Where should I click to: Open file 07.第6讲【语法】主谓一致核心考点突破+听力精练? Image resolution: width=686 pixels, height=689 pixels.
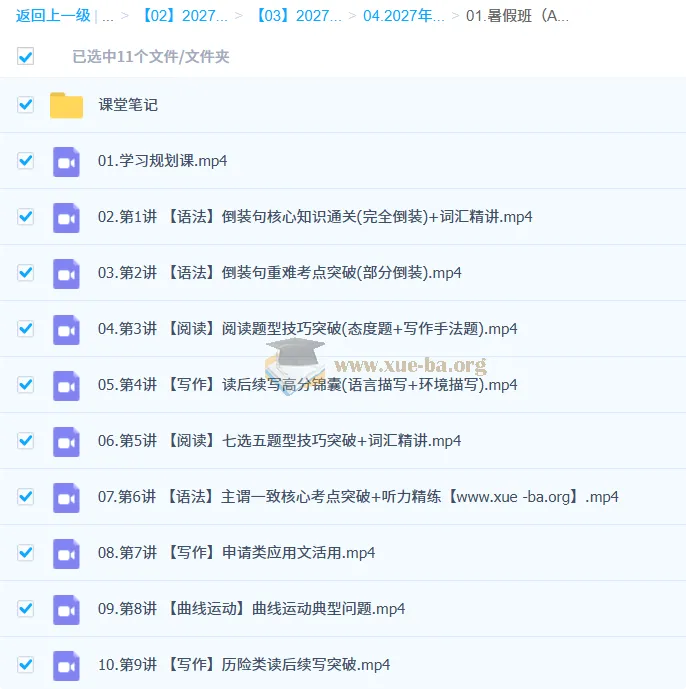click(358, 497)
